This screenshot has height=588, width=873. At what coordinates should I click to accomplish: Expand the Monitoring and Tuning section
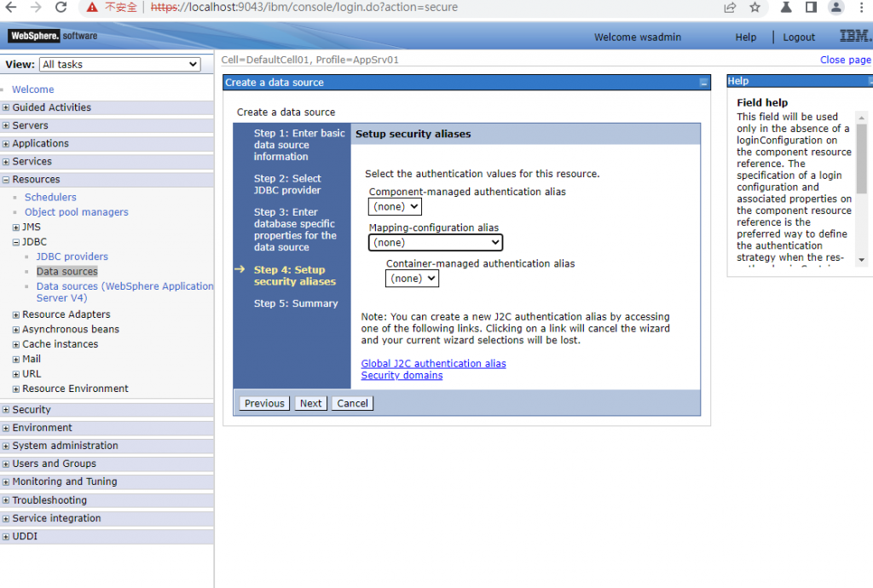coord(6,481)
